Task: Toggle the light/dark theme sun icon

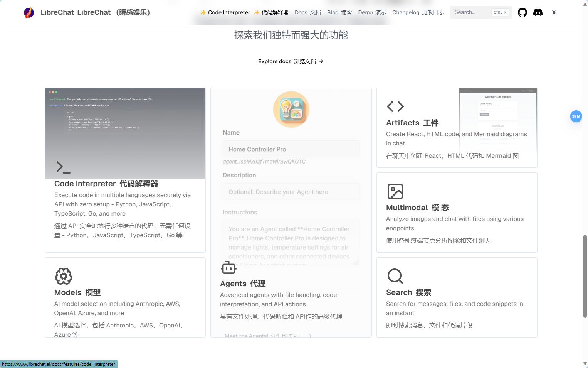Action: point(554,12)
